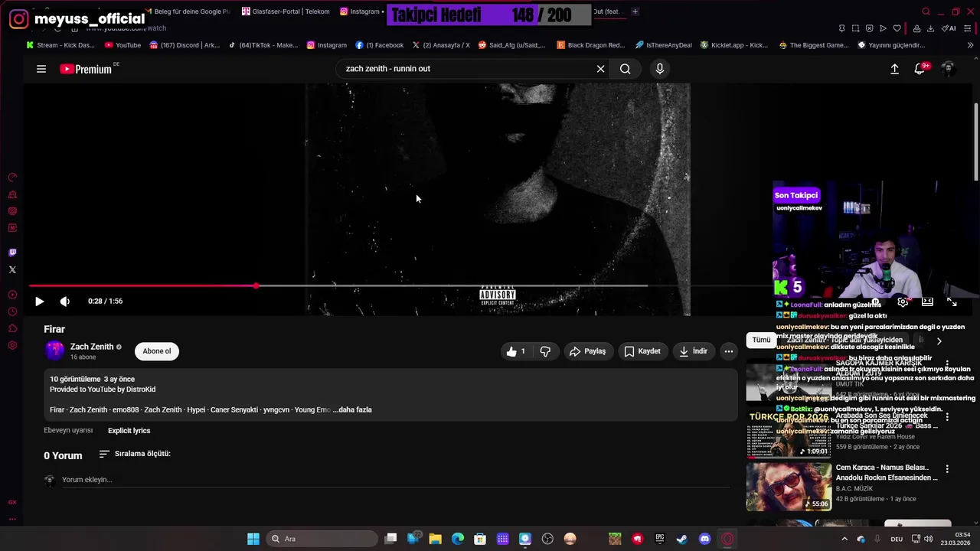Open the Opera sidebar player icon
980x551 pixels.
12,295
